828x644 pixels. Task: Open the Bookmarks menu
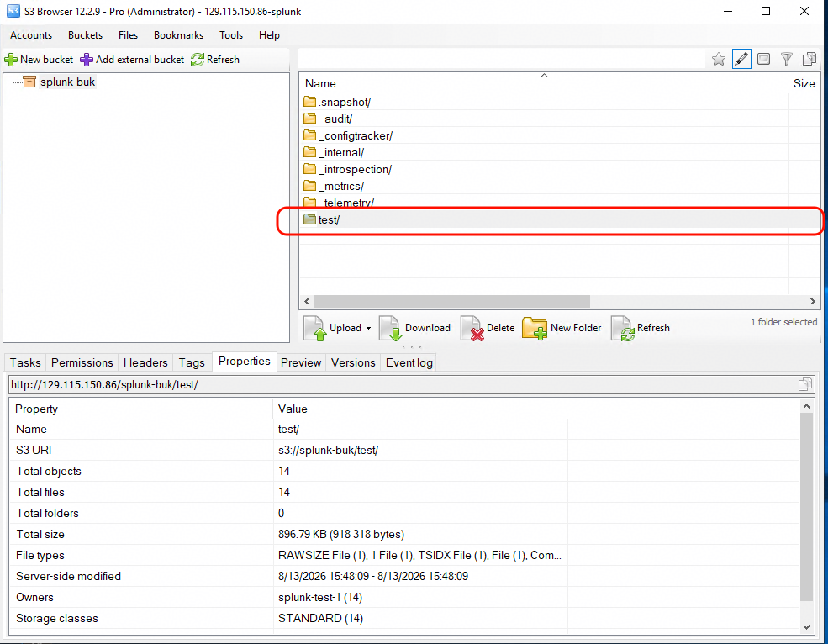178,35
